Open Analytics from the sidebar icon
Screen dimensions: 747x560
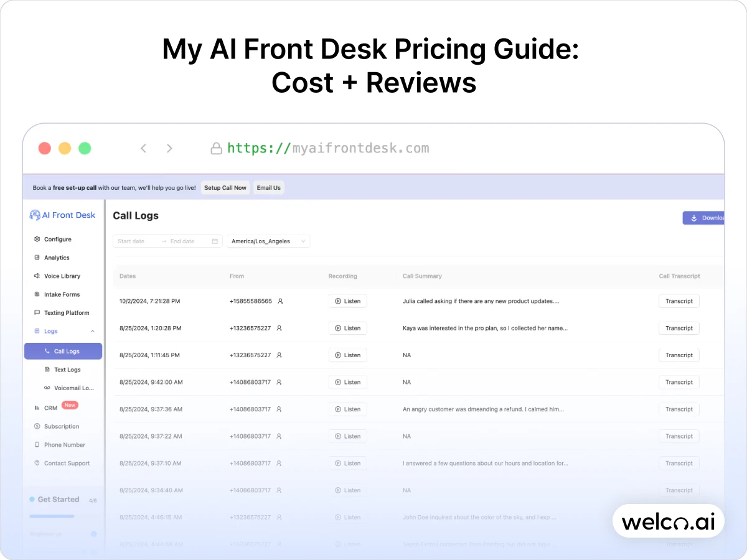tap(38, 257)
